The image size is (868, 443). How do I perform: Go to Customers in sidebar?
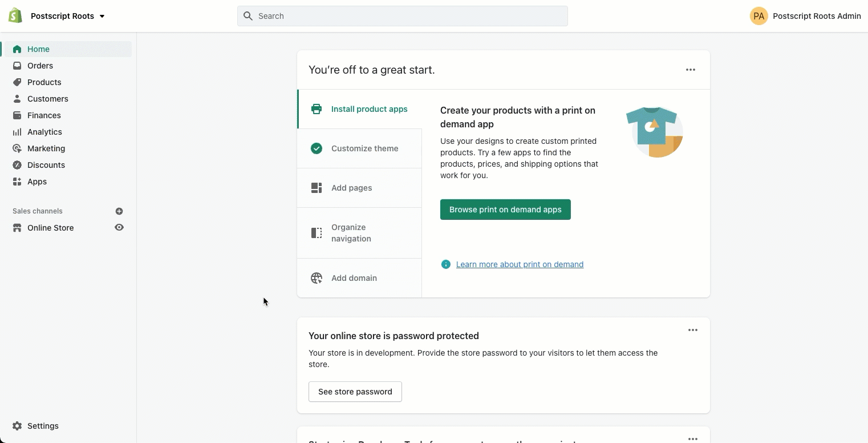coord(47,99)
